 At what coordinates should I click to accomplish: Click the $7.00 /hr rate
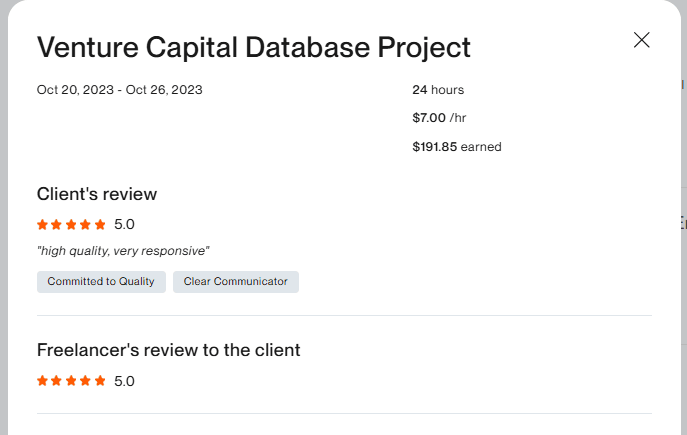pos(439,118)
